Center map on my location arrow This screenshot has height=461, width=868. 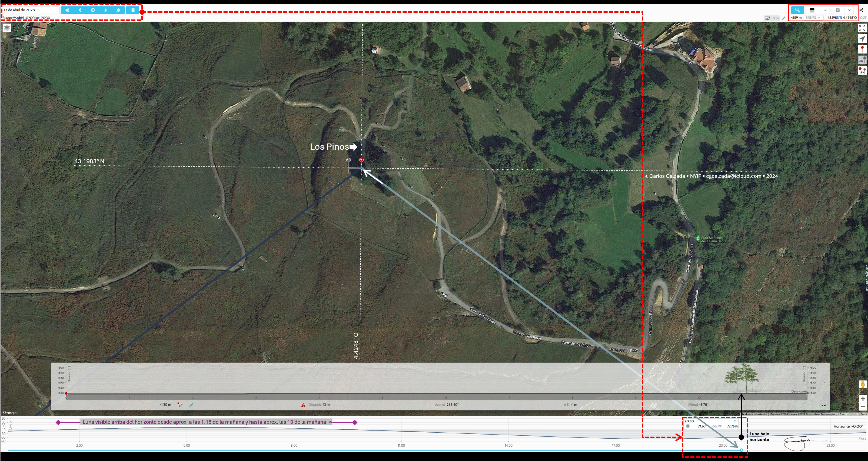862,39
